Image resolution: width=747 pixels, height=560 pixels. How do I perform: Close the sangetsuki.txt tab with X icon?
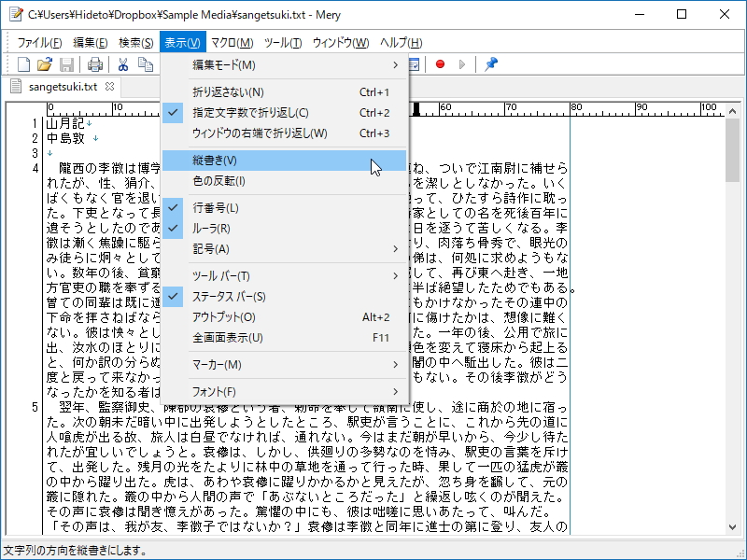point(109,86)
